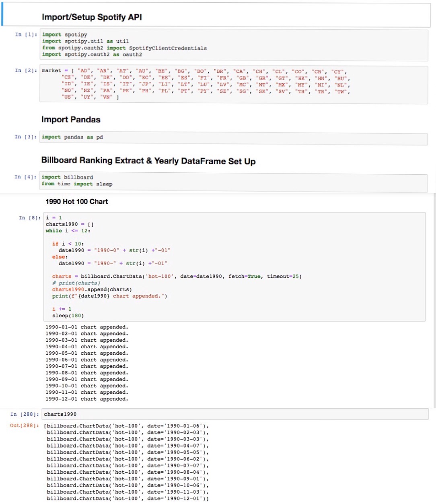Viewport: 436px width, 504px height.
Task: Click the In [8] prompt label
Action: (30, 218)
